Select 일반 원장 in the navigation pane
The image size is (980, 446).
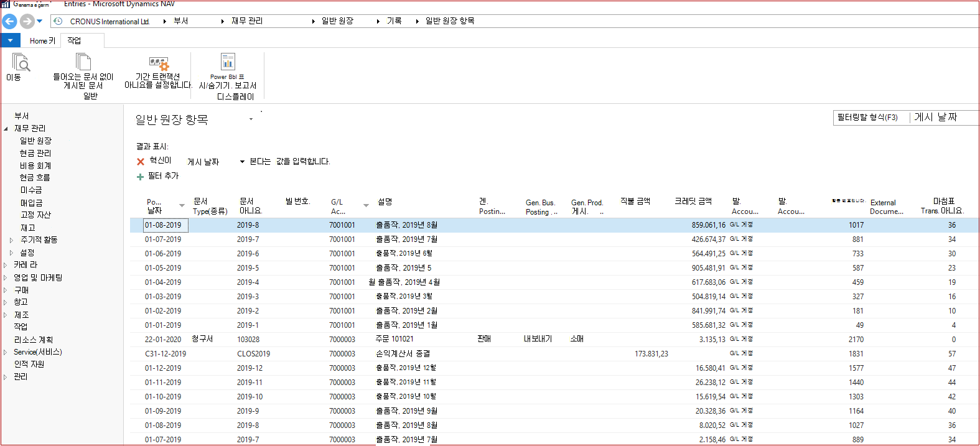(x=35, y=141)
